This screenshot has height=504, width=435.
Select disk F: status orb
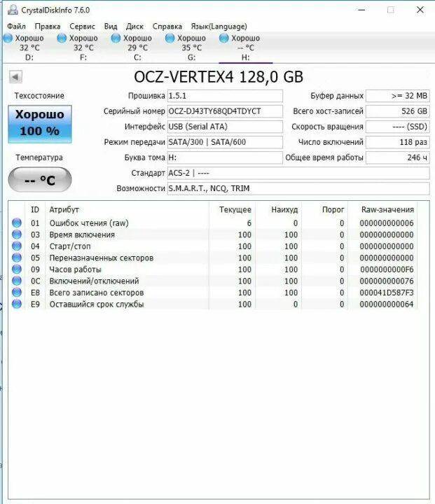pos(62,38)
